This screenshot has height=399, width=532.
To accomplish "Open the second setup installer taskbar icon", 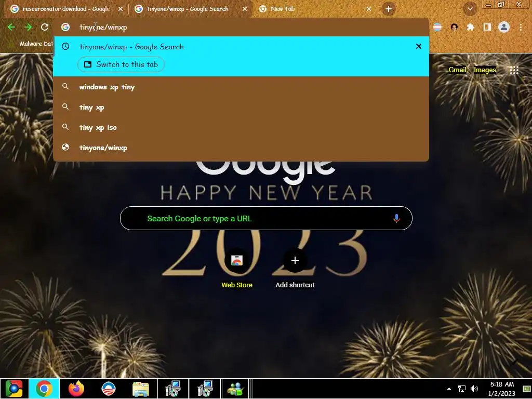I will point(205,389).
